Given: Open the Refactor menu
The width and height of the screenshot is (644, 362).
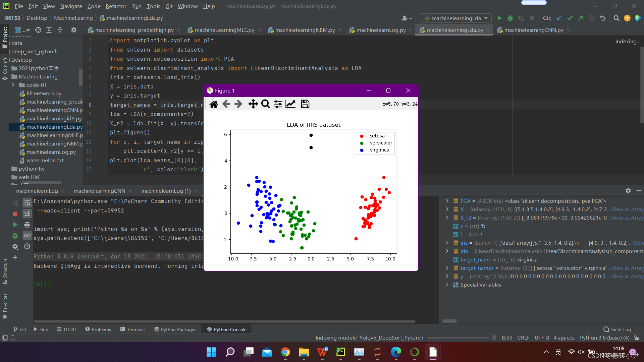Looking at the screenshot, I should (x=116, y=6).
